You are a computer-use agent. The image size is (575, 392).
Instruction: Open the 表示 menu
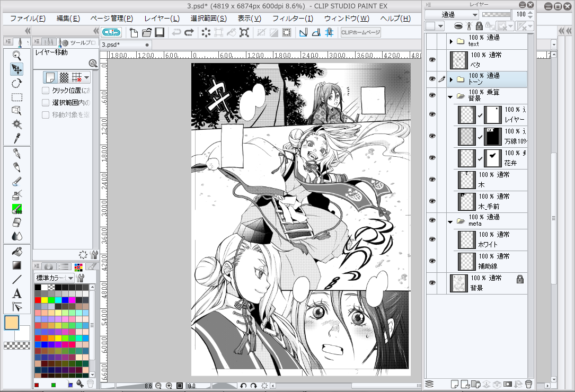pos(250,19)
